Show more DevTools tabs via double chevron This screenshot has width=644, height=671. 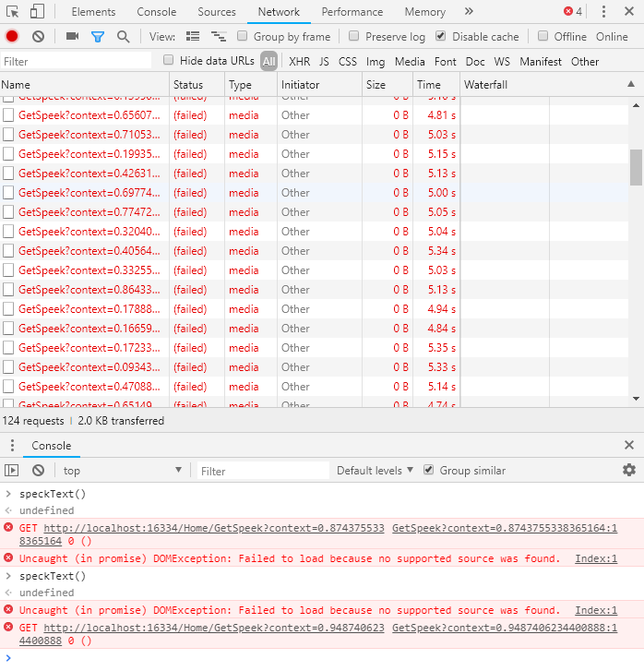coord(469,12)
